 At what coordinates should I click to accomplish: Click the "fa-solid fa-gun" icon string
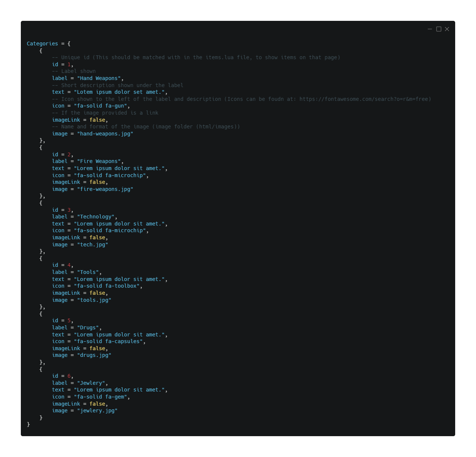tap(100, 106)
